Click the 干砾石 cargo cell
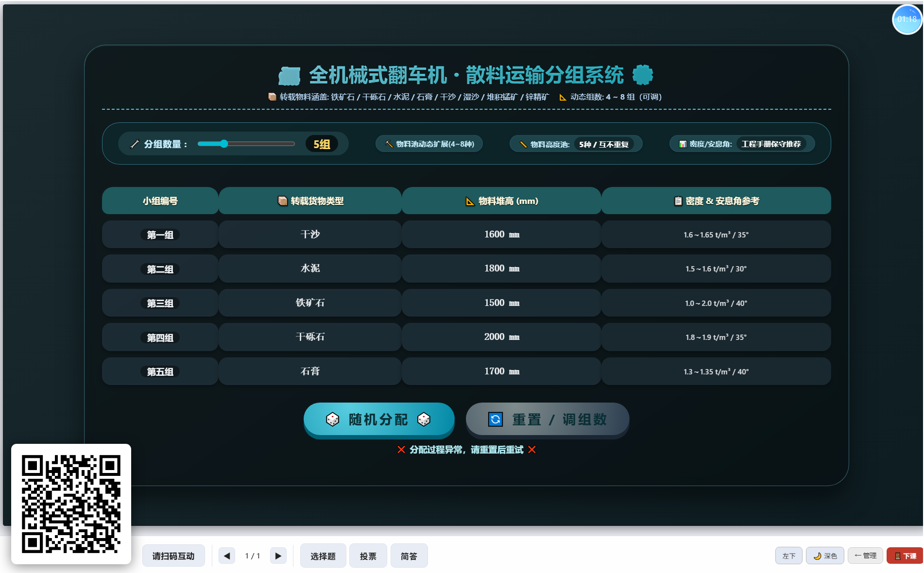The width and height of the screenshot is (924, 573). tap(310, 337)
